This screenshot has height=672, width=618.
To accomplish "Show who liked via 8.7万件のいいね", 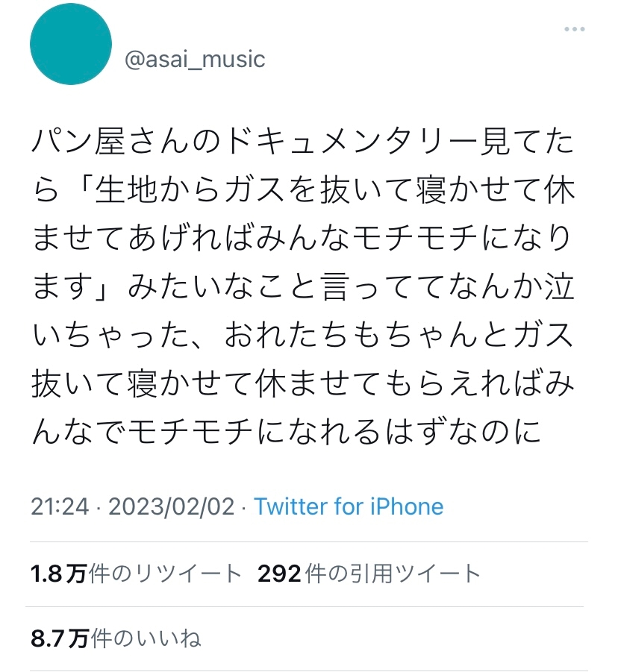I will coord(116,638).
